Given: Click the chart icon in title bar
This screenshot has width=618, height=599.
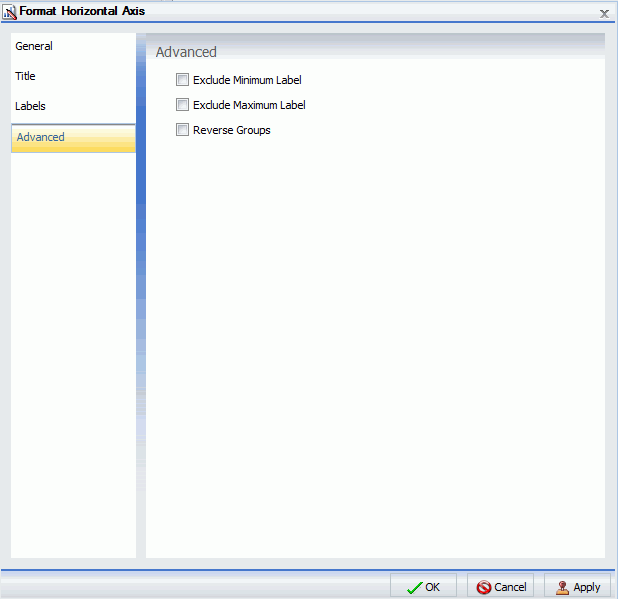Looking at the screenshot, I should point(9,12).
